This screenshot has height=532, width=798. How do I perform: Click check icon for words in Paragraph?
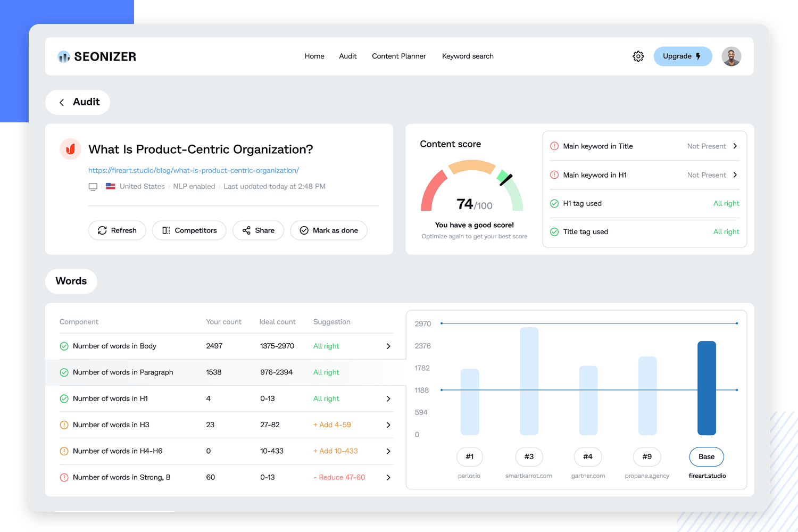(x=64, y=372)
